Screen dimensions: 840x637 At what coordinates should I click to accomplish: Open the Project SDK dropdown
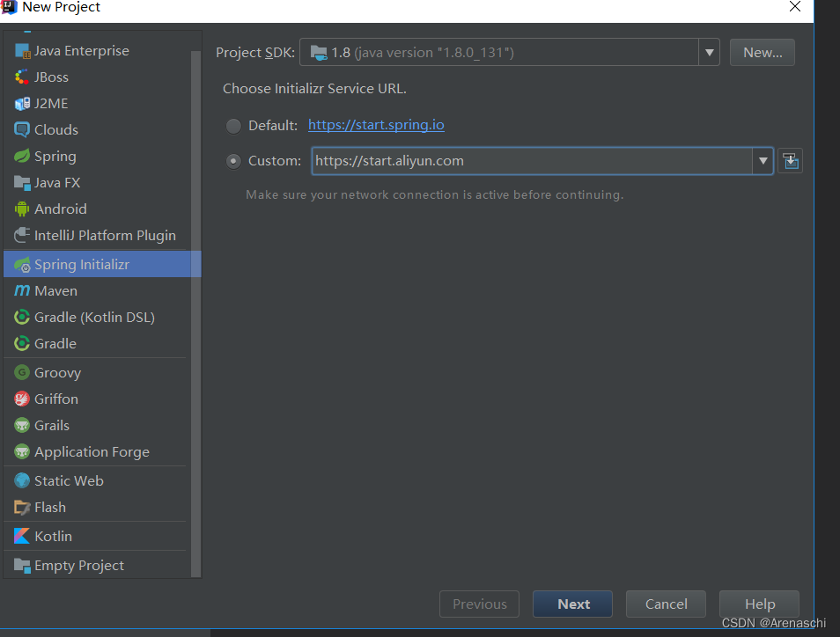click(709, 52)
